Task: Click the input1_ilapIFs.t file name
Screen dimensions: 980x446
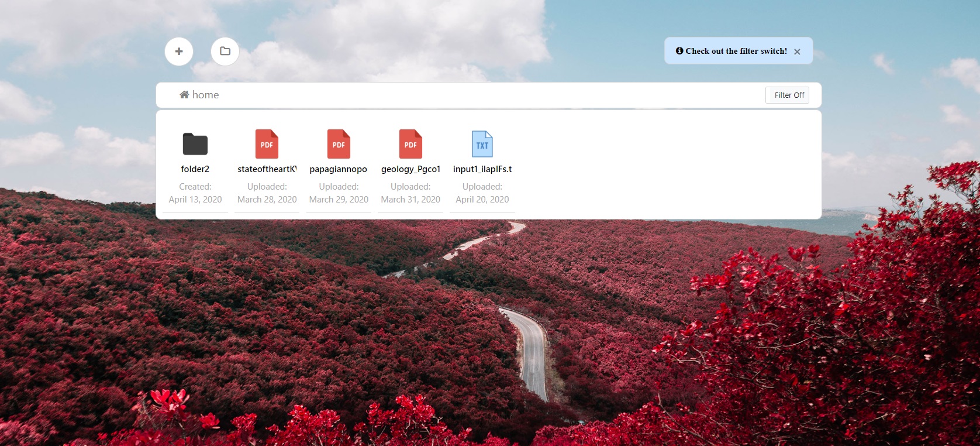Action: point(482,169)
